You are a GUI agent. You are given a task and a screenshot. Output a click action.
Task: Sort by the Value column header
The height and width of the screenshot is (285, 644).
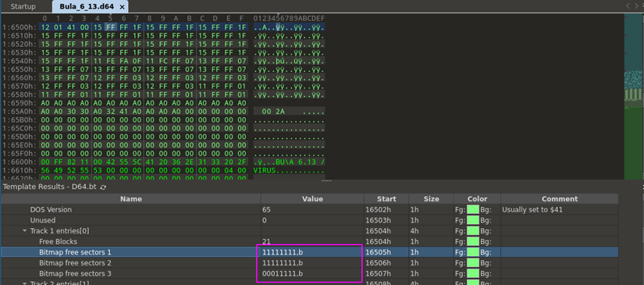click(x=312, y=199)
